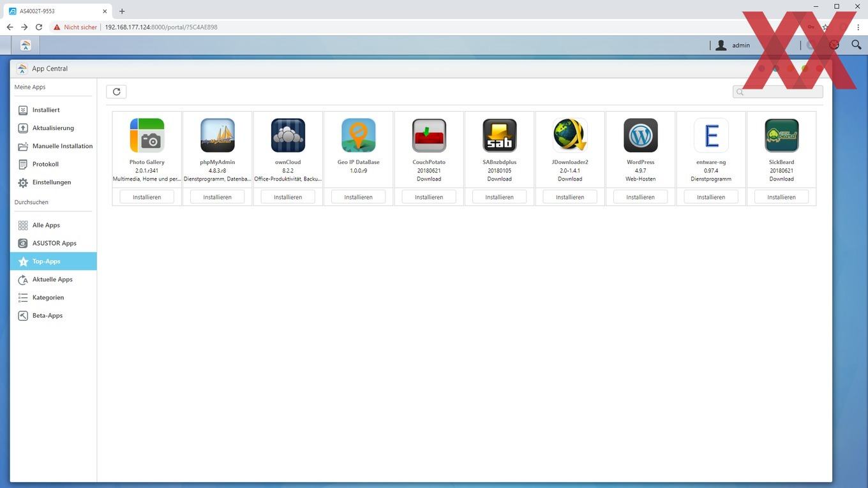This screenshot has height=488, width=868.
Task: Click the ownCloud version 8.2.2 text
Action: (x=288, y=171)
